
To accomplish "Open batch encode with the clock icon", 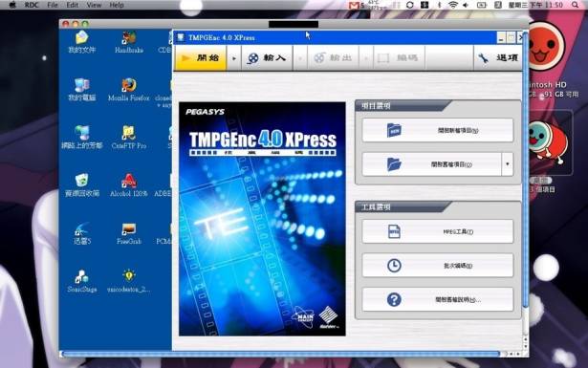I will pos(438,266).
